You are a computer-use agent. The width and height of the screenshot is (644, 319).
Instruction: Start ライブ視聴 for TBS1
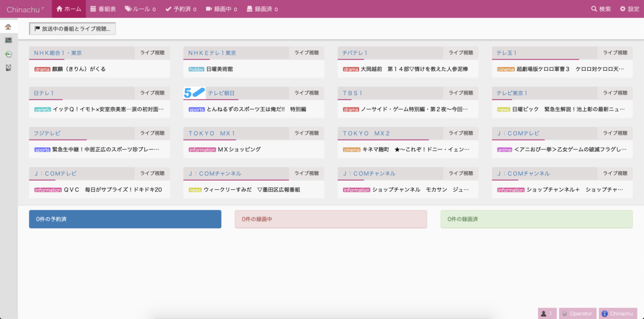[x=461, y=93]
